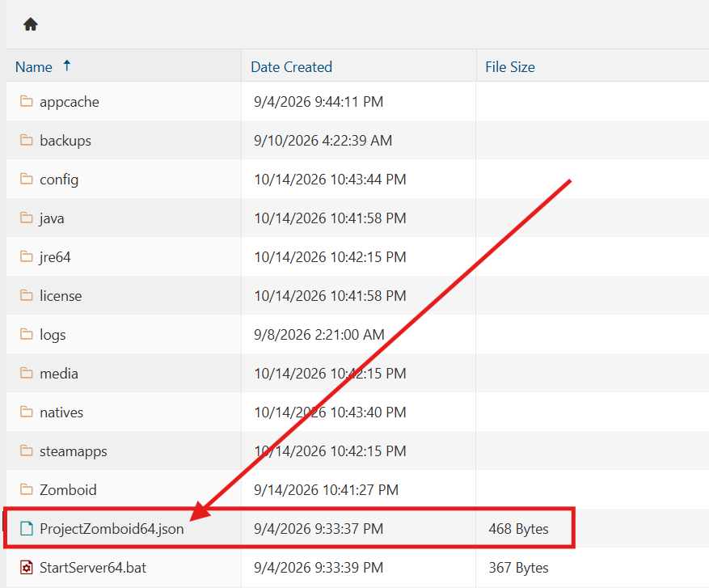The width and height of the screenshot is (709, 588).
Task: Click the config date 10/14/2026 10:43:44 PM
Action: [x=330, y=180]
